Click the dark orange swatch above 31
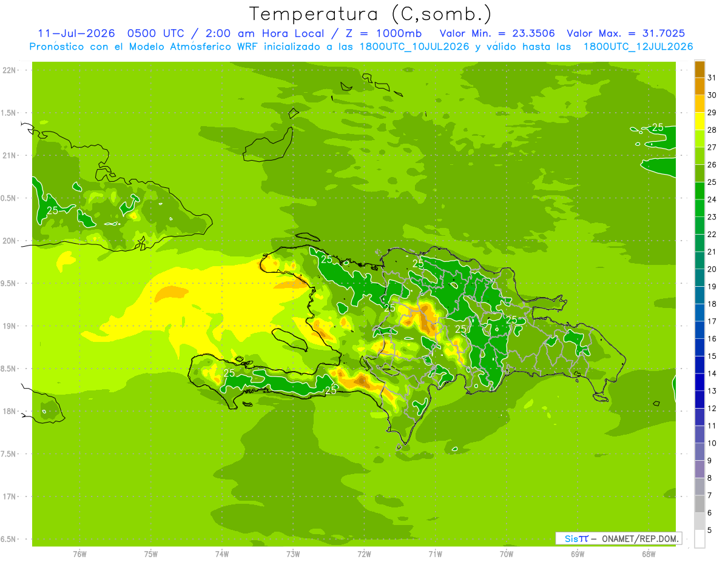Image resolution: width=728 pixels, height=562 pixels. click(699, 69)
